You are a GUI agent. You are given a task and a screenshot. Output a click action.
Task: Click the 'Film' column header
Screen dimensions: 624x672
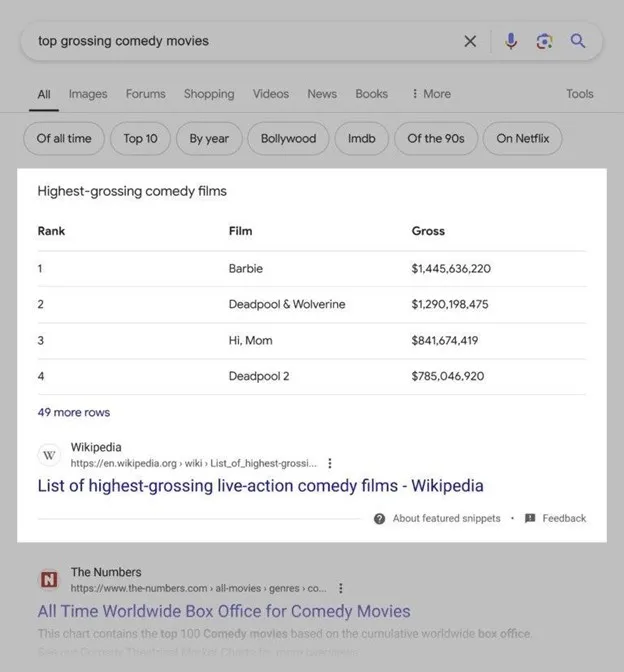pyautogui.click(x=240, y=231)
